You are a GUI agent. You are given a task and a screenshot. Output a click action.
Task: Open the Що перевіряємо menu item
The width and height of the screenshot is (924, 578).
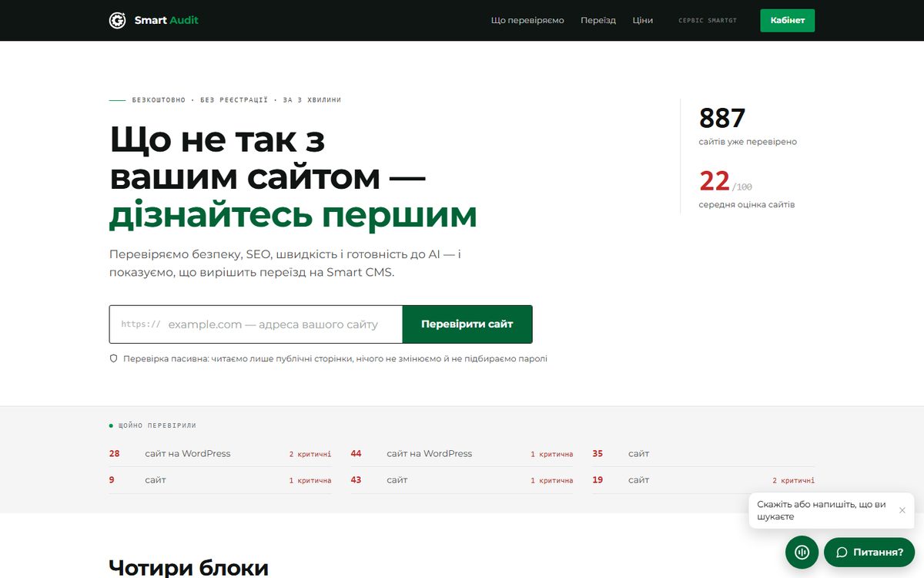tap(527, 20)
